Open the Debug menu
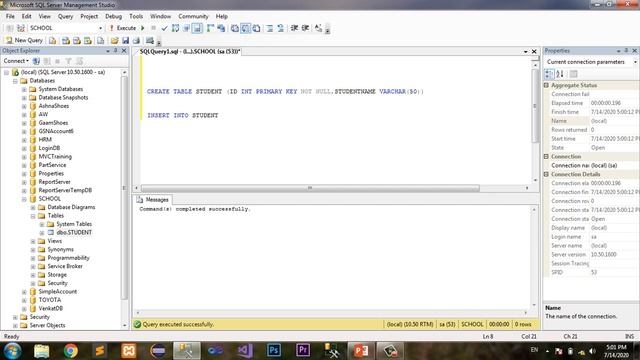This screenshot has width=640, height=360. pos(113,16)
